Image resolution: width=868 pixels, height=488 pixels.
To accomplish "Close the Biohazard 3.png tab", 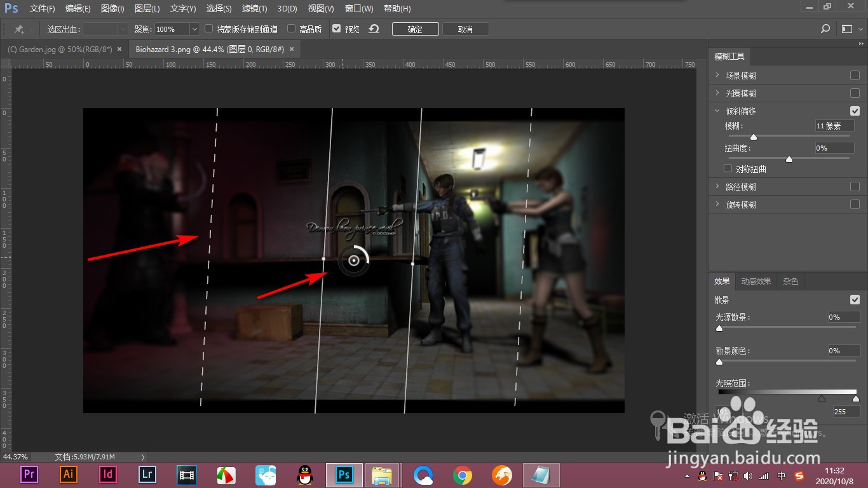I will tap(292, 49).
